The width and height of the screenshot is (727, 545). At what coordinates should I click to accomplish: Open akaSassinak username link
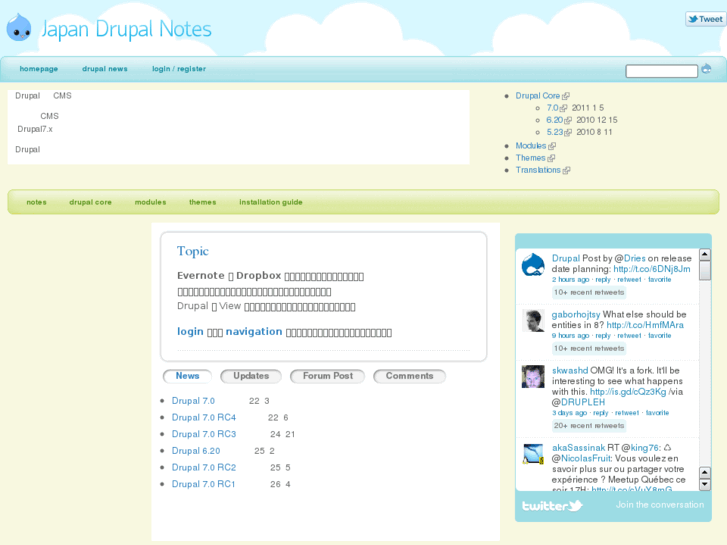(x=578, y=448)
